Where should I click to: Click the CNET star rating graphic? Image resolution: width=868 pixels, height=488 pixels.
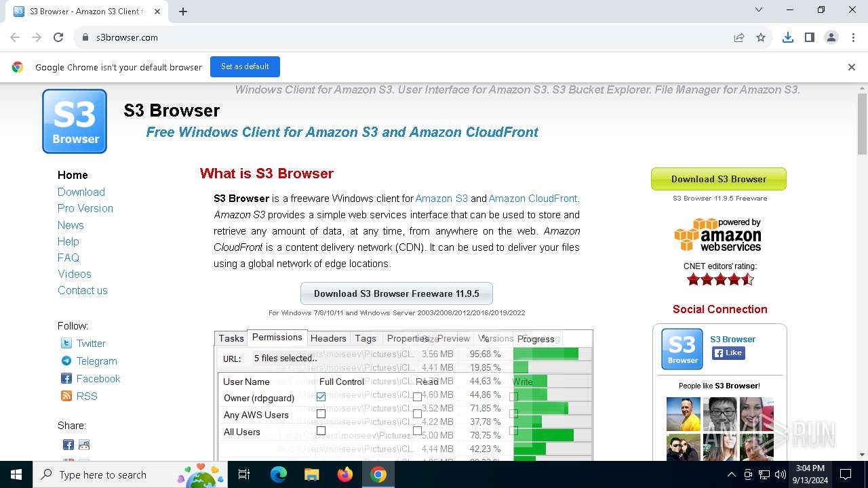[x=720, y=279]
